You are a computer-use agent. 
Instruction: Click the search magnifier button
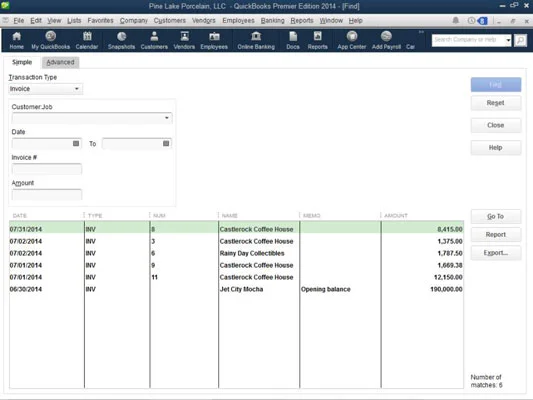pos(520,40)
